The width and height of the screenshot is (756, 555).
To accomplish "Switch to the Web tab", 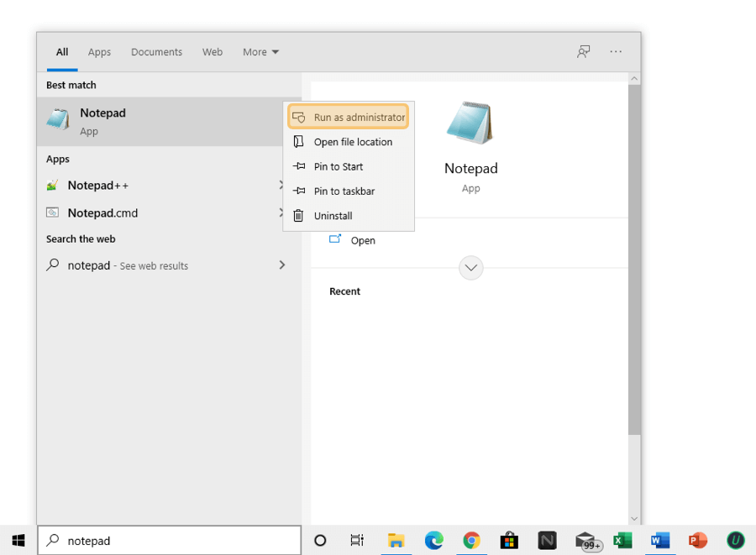I will point(213,51).
